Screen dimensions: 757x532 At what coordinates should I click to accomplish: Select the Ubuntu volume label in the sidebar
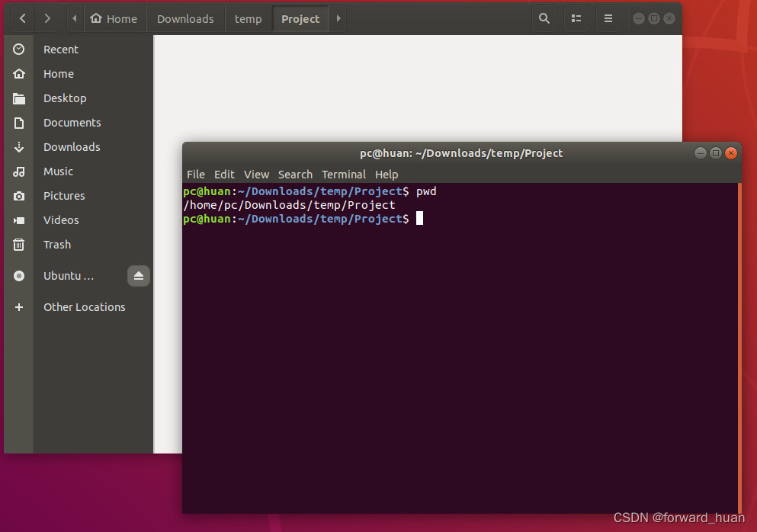[69, 276]
